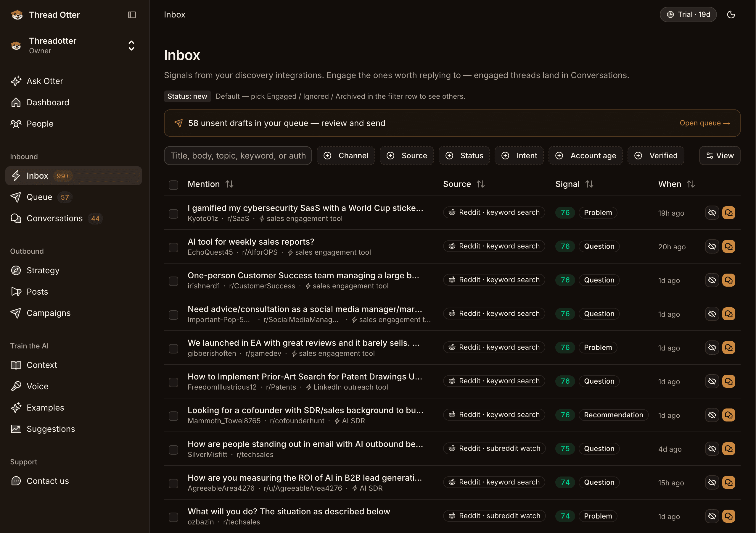
Task: Check the 'We launched in EA' row
Action: point(173,348)
